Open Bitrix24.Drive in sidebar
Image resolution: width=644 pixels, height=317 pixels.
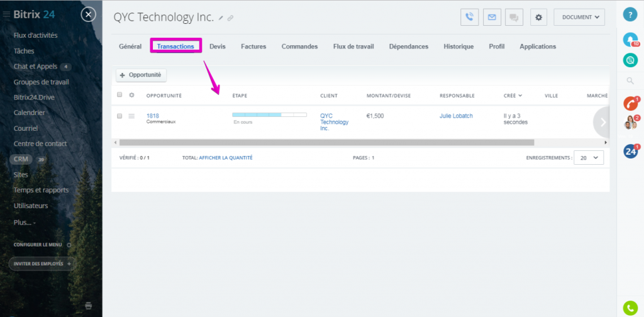pos(34,97)
